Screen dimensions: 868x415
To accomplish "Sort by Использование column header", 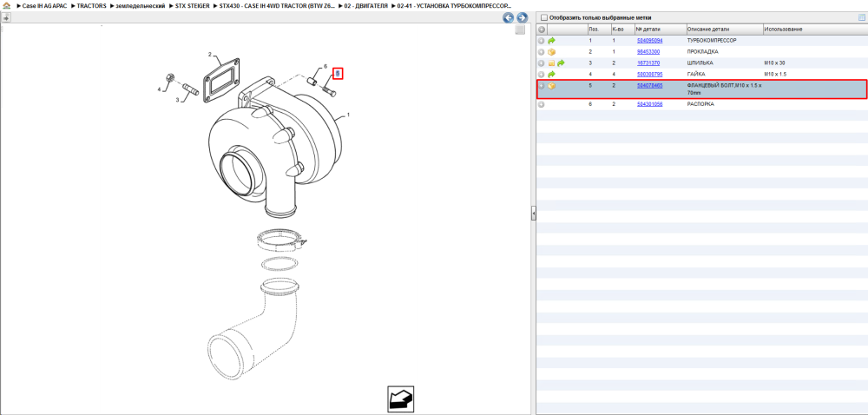I will 815,30.
